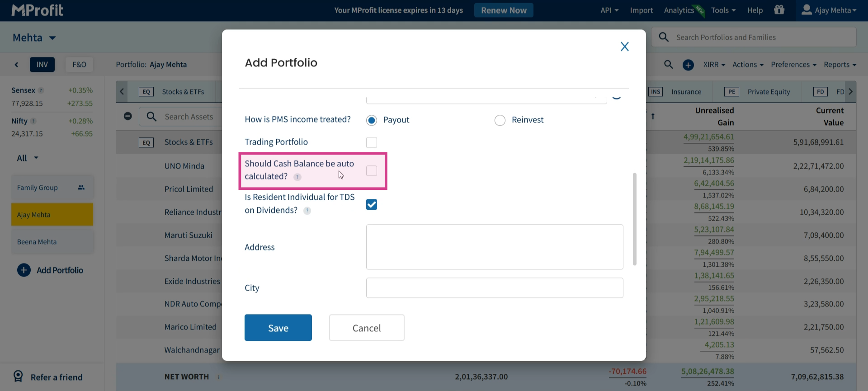
Task: Click the search magnifier beside XIRR
Action: pyautogui.click(x=669, y=65)
